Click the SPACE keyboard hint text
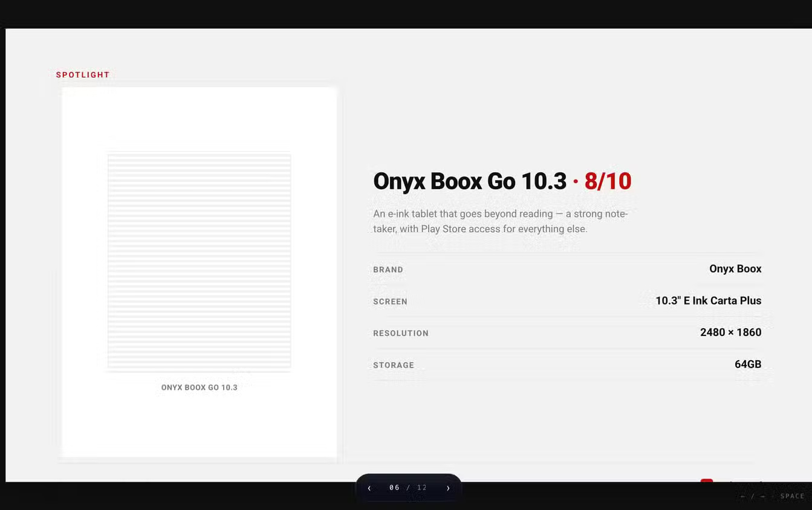 793,496
